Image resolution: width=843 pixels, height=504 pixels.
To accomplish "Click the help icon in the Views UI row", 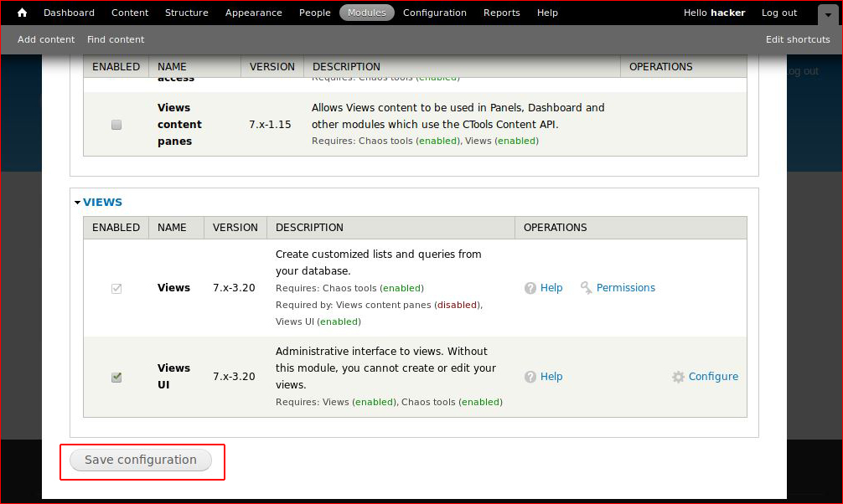I will [x=530, y=377].
